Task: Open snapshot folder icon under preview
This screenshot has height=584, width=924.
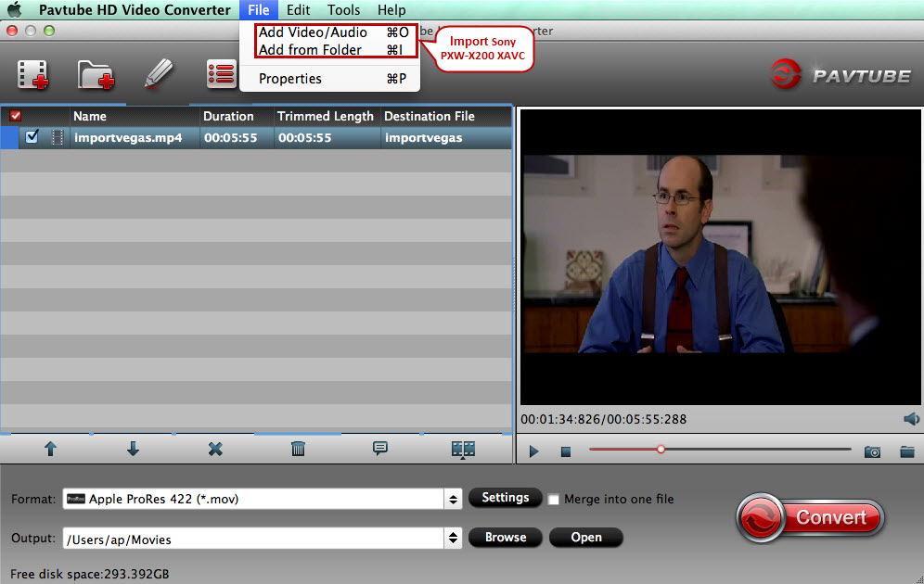Action: (907, 451)
